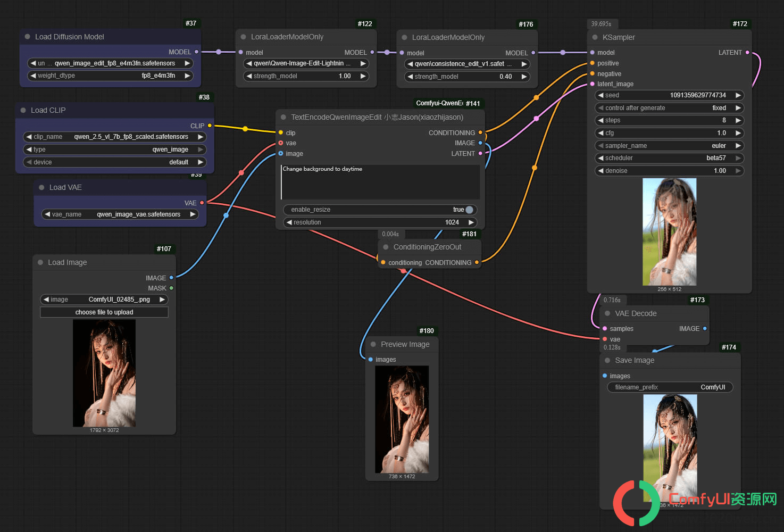Collapse the Load CLIP node title dot
The height and width of the screenshot is (532, 784).
pyautogui.click(x=23, y=110)
